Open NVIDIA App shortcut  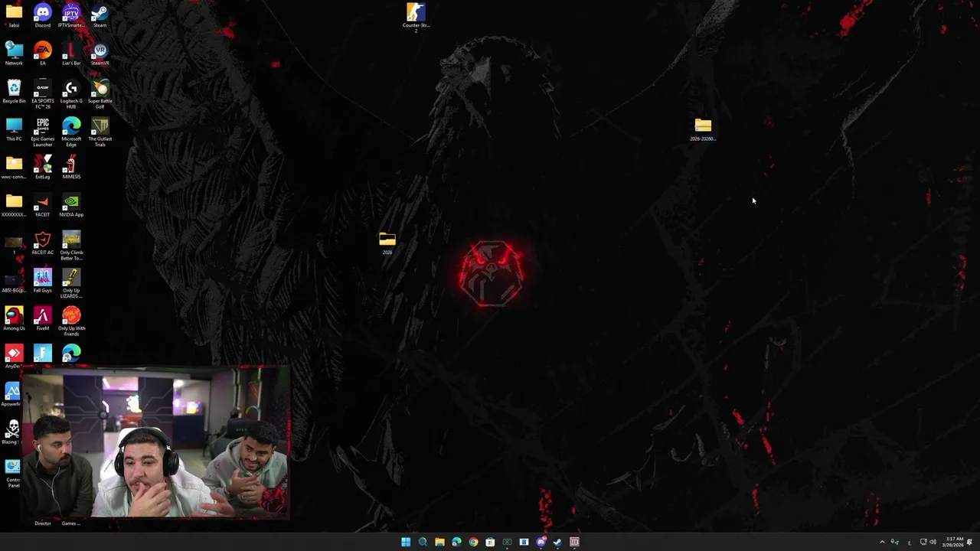point(71,205)
